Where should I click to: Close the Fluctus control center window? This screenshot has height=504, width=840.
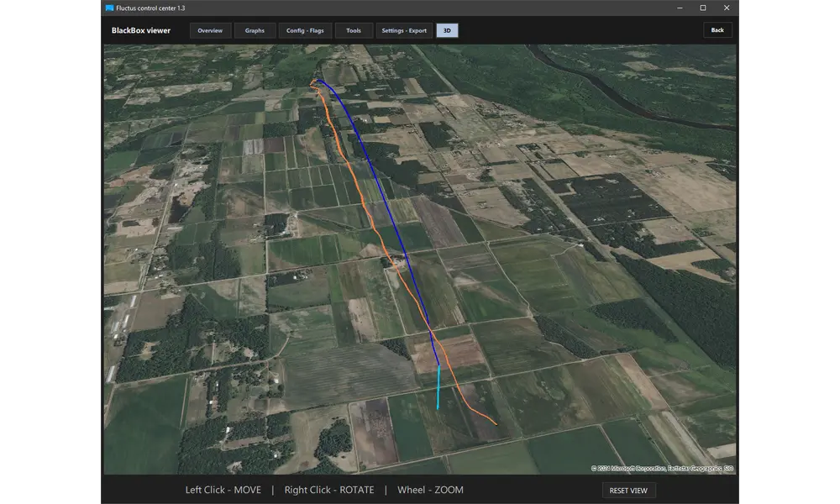click(x=727, y=8)
